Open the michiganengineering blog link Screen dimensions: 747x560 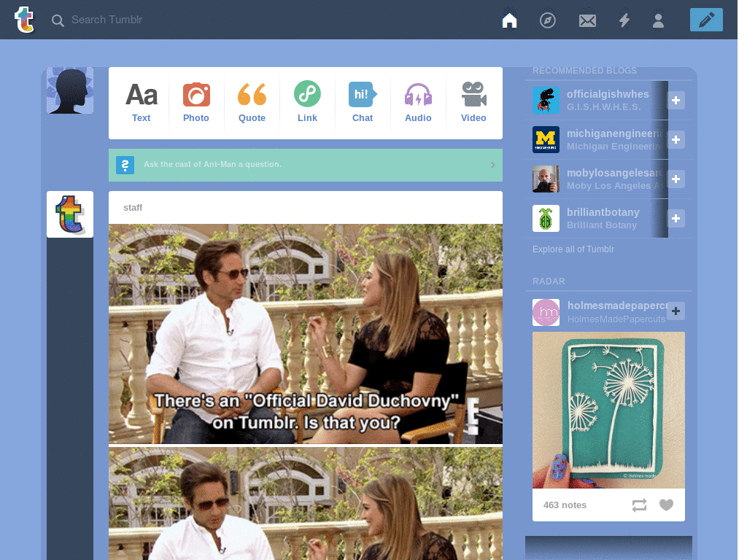pos(614,134)
